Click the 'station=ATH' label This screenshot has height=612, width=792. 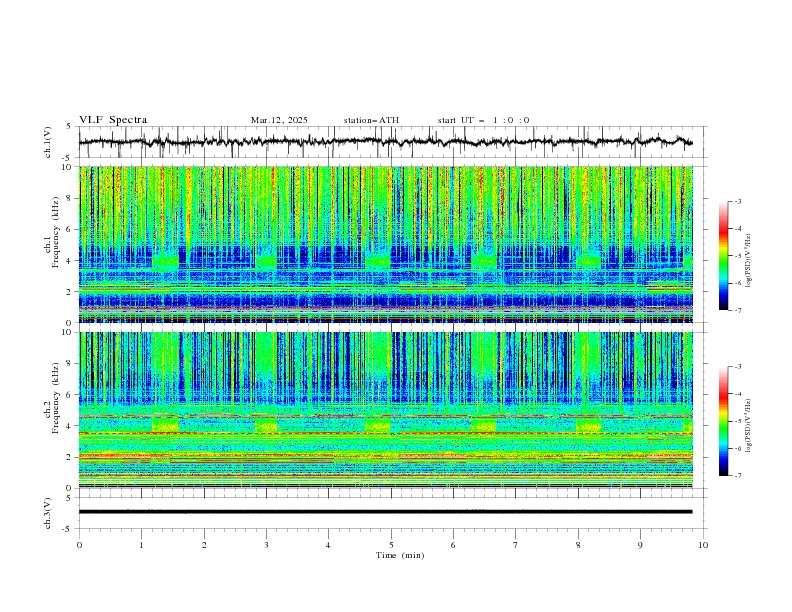pos(371,120)
